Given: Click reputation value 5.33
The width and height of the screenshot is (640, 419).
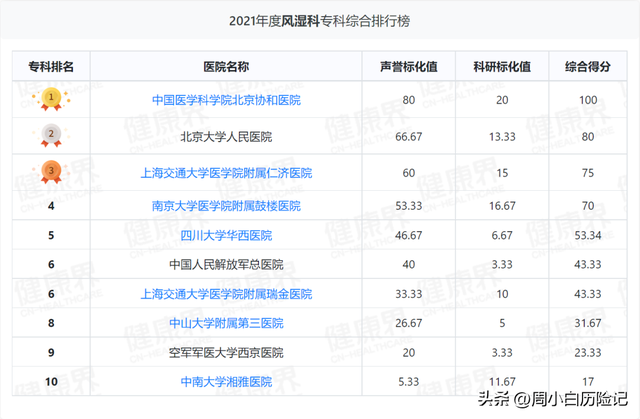Looking at the screenshot, I should point(409,382).
